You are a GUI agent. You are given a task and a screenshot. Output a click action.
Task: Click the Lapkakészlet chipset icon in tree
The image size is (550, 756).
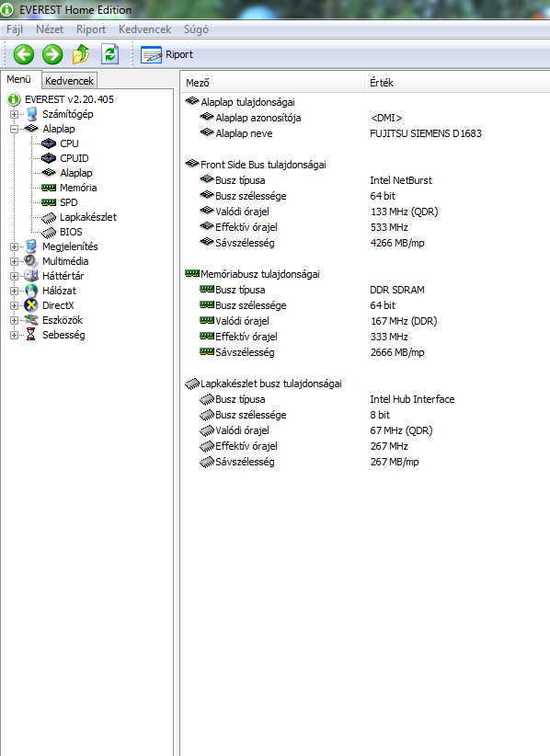tap(49, 217)
